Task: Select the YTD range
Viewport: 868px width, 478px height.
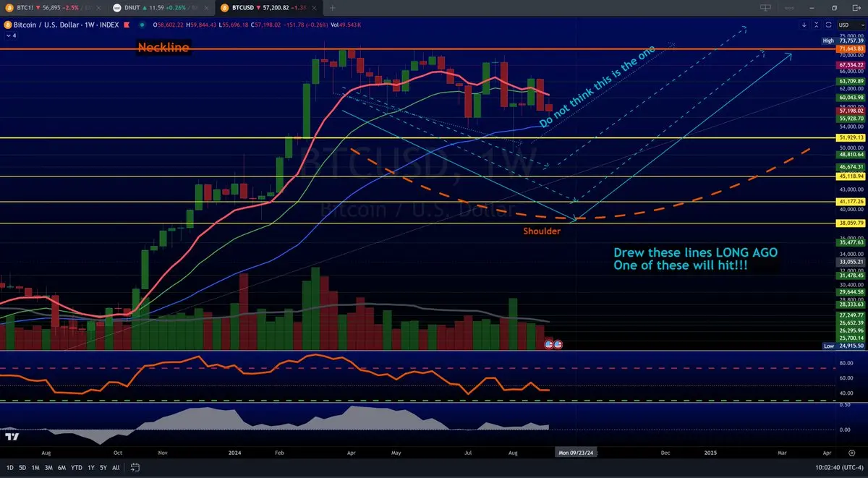Action: [76, 467]
